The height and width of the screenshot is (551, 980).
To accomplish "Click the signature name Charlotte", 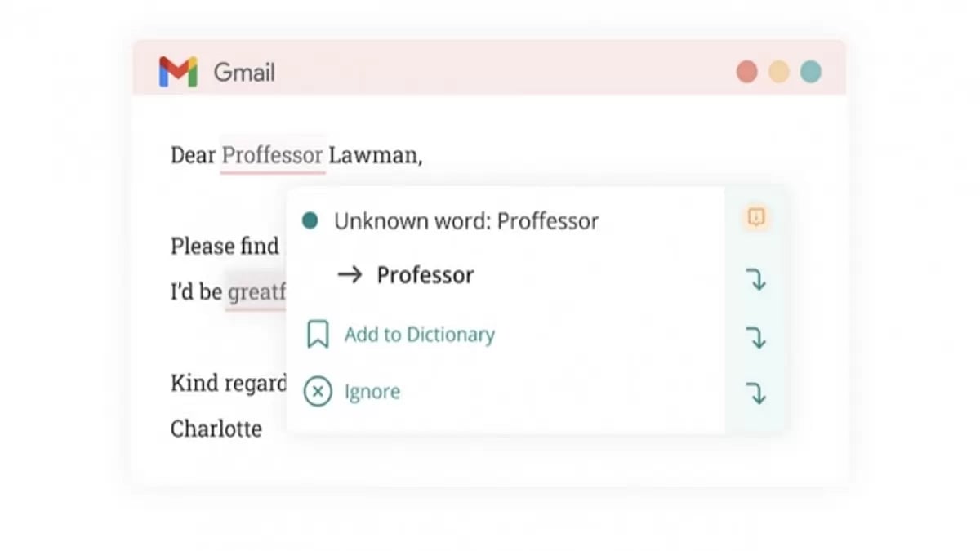I will (216, 429).
